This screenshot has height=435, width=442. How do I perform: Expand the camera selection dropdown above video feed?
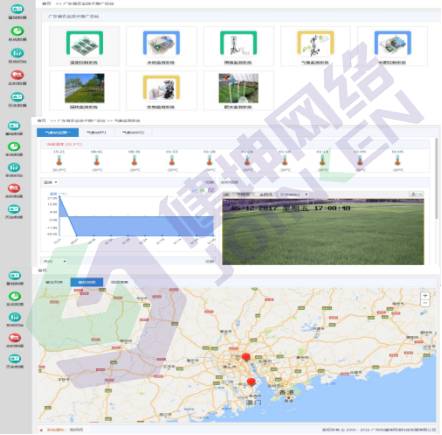[x=293, y=194]
